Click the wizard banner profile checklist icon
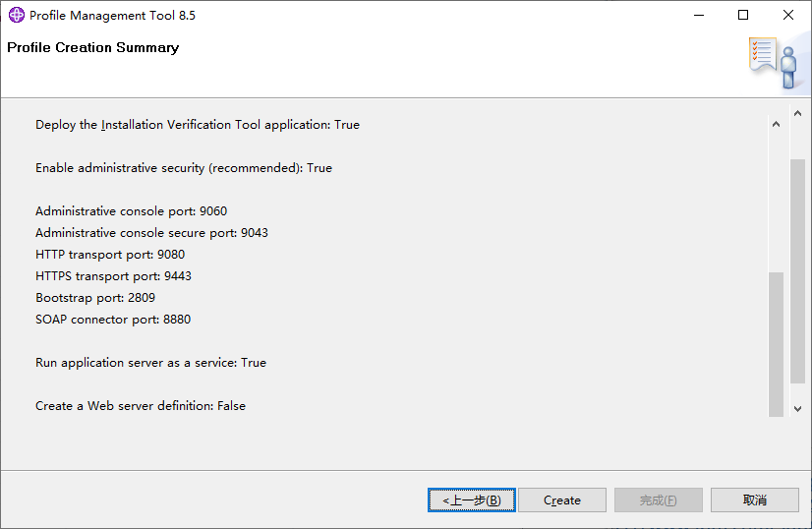Screen dimensions: 812x529 pyautogui.click(x=774, y=61)
